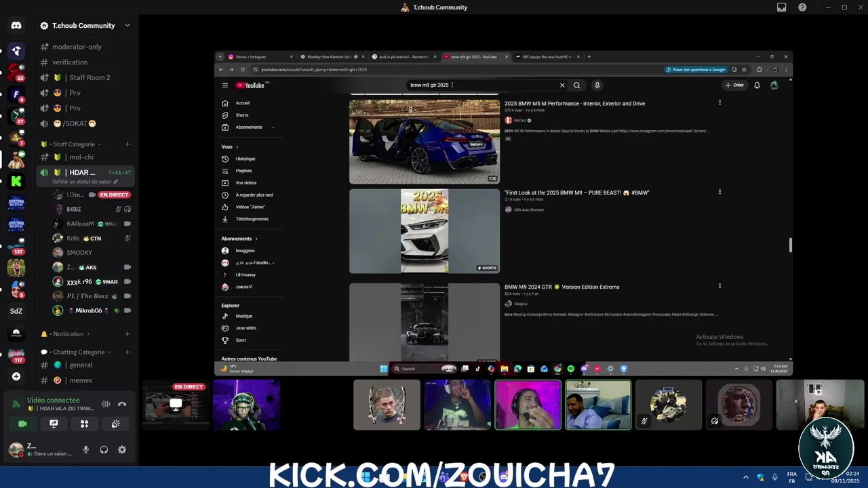
Task: Open YouTube hamburger guide menu
Action: [x=225, y=85]
